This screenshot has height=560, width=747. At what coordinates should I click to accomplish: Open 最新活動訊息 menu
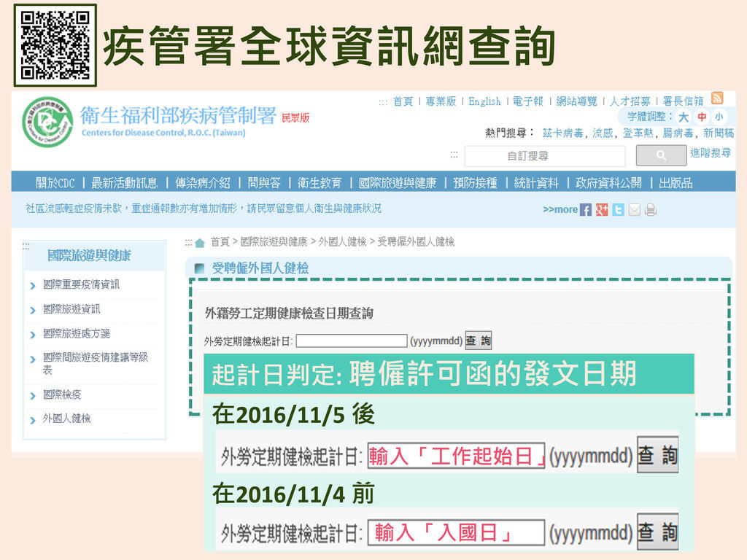(x=124, y=183)
